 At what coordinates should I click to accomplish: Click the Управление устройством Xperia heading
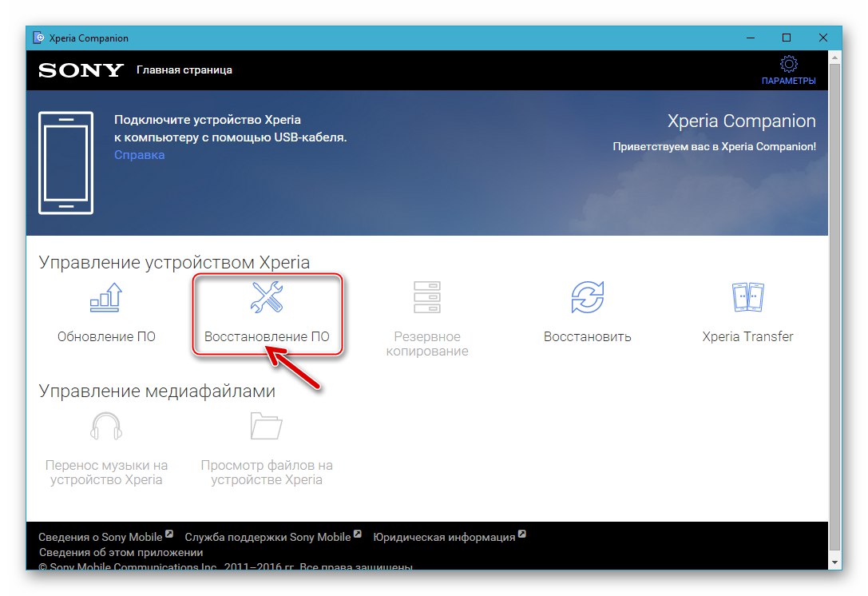pyautogui.click(x=174, y=263)
